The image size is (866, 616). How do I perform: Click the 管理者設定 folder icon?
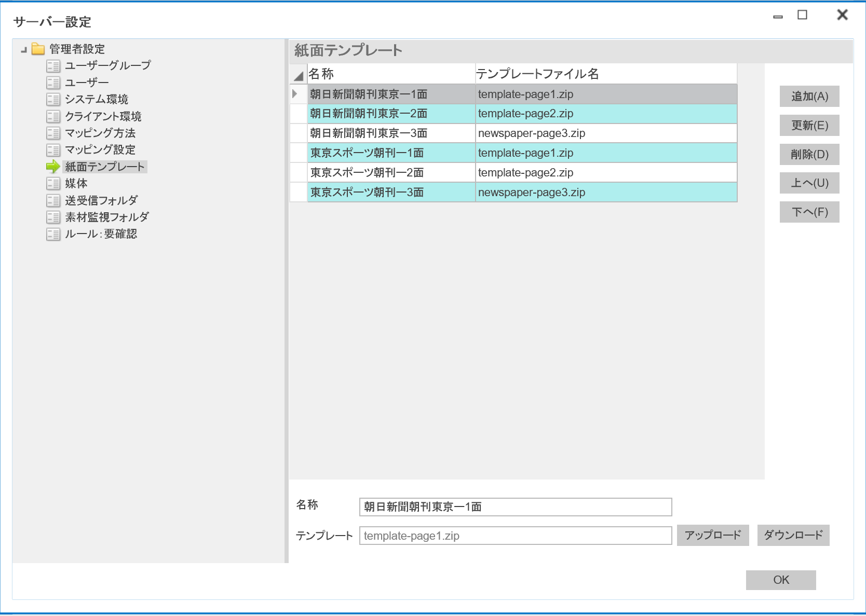38,49
